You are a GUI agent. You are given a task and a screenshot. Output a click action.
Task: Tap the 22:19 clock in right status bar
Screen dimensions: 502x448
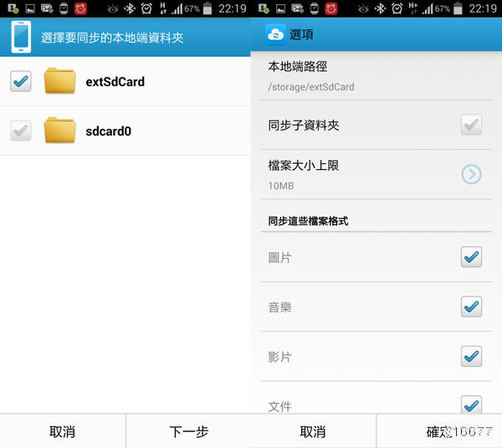[483, 8]
